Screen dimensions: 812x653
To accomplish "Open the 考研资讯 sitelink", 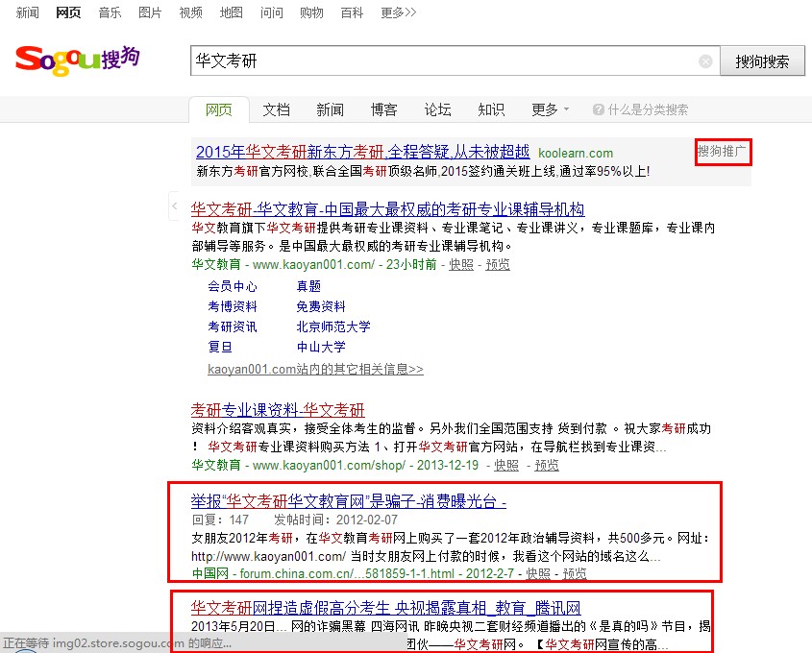I will point(232,326).
